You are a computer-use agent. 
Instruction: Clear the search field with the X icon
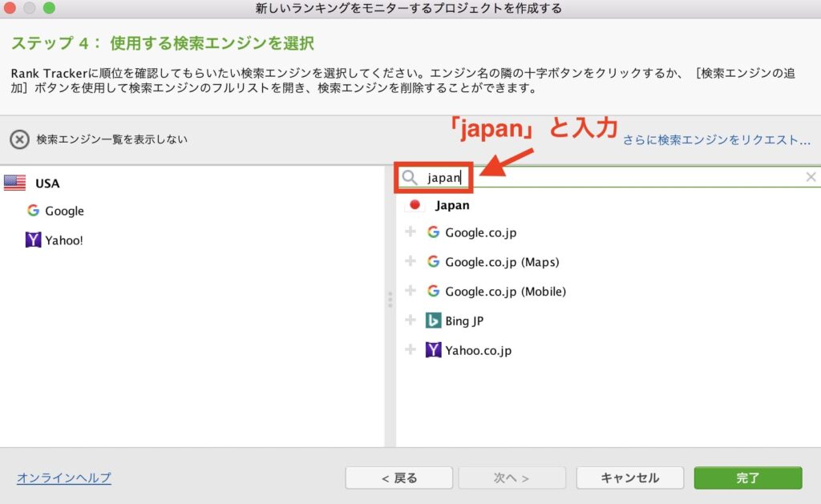811,177
